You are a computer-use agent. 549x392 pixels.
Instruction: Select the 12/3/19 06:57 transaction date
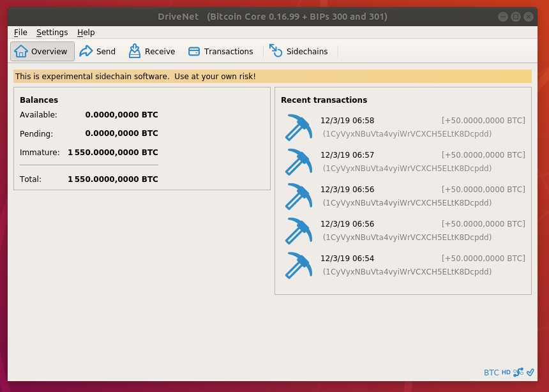pos(347,155)
